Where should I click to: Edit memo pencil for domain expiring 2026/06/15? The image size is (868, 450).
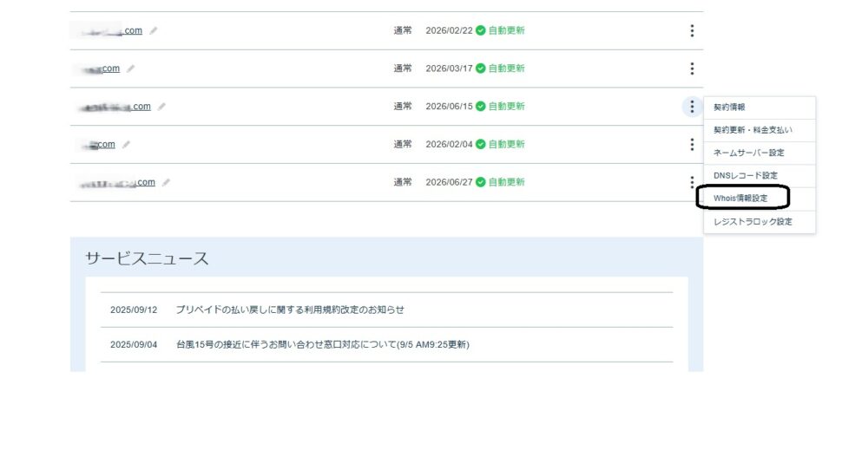(x=161, y=107)
